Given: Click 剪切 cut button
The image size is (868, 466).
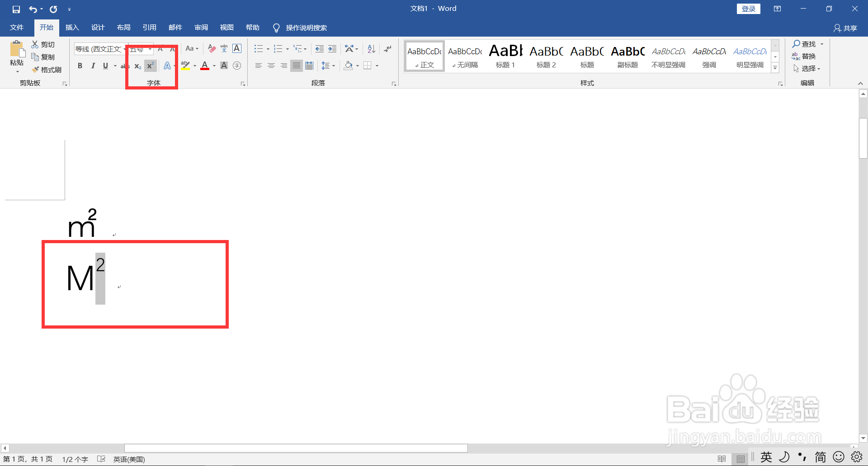Looking at the screenshot, I should pos(43,44).
